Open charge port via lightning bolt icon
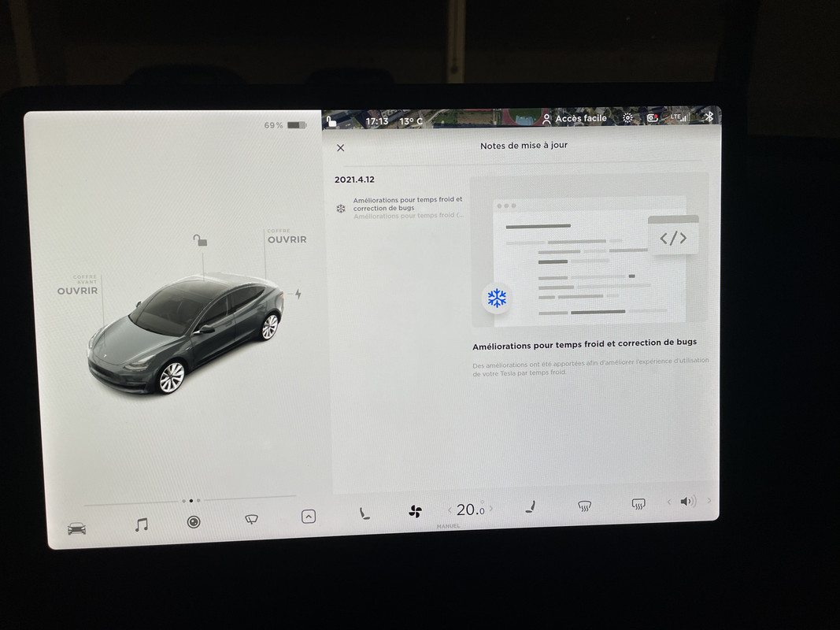This screenshot has width=840, height=630. click(x=298, y=294)
